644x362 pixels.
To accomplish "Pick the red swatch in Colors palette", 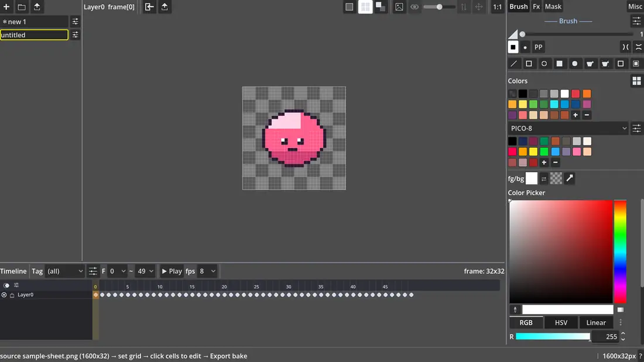I will click(576, 94).
